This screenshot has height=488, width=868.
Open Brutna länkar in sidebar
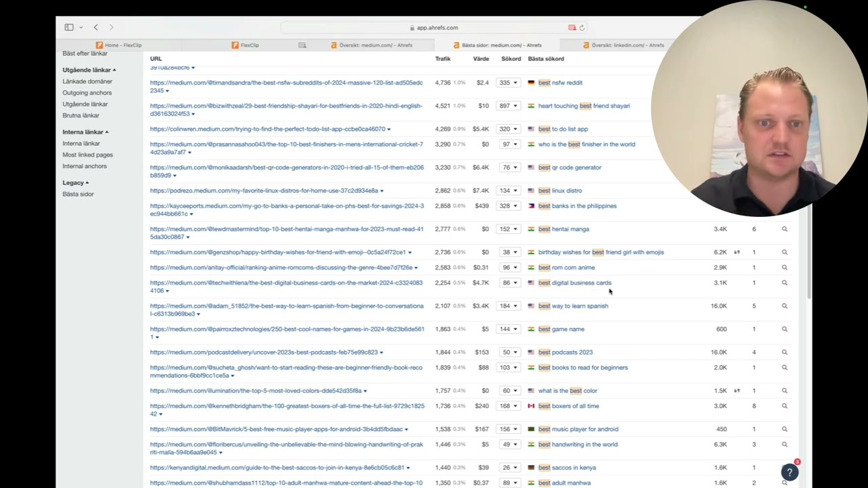(81, 115)
